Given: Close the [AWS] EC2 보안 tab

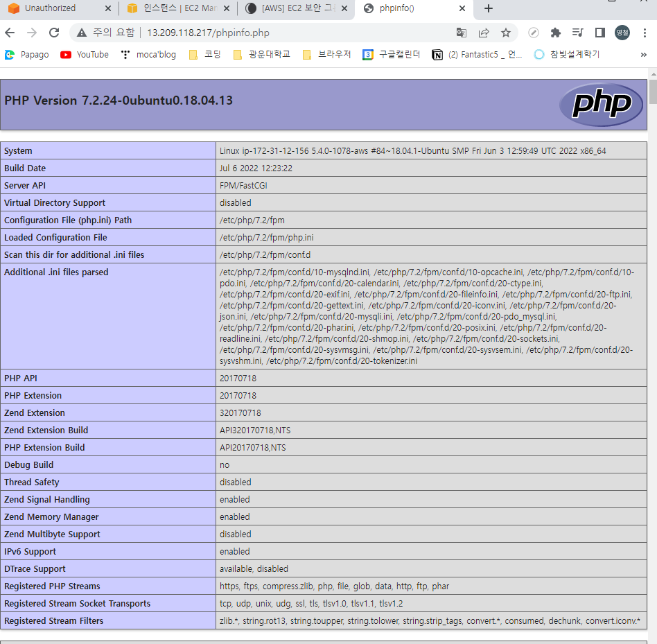Looking at the screenshot, I should [x=344, y=8].
